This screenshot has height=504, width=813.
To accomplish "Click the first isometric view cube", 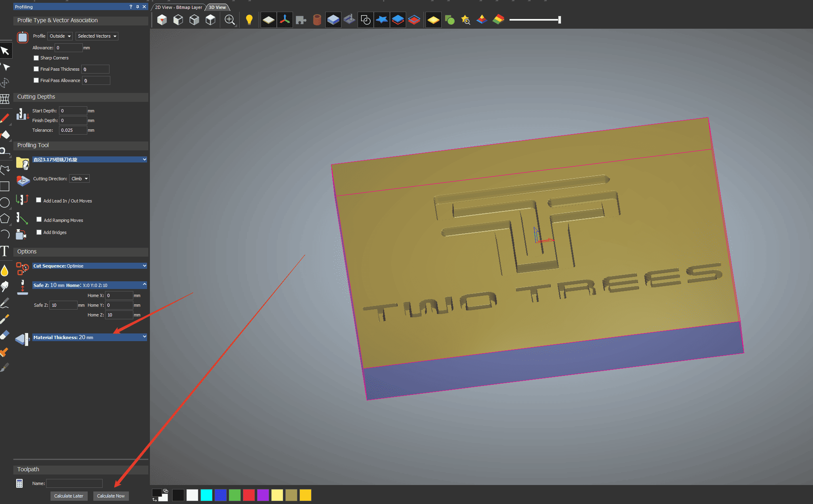I will (x=162, y=20).
